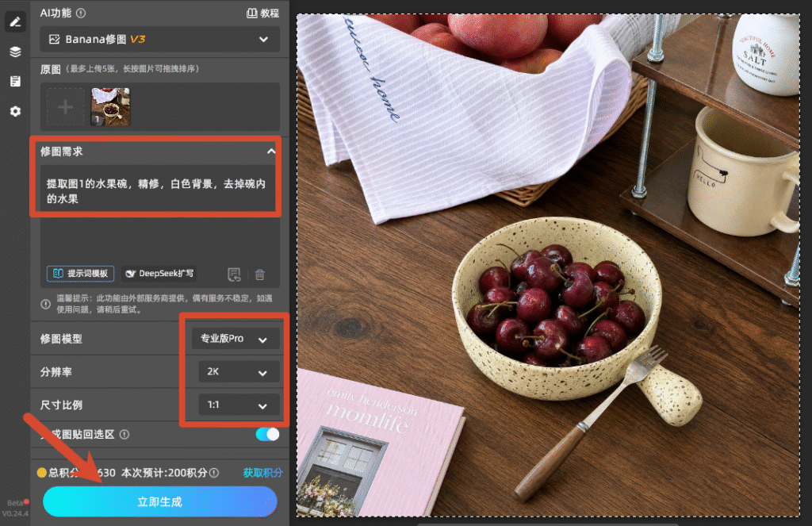Open the 教程 tutorial book link

pyautogui.click(x=262, y=13)
